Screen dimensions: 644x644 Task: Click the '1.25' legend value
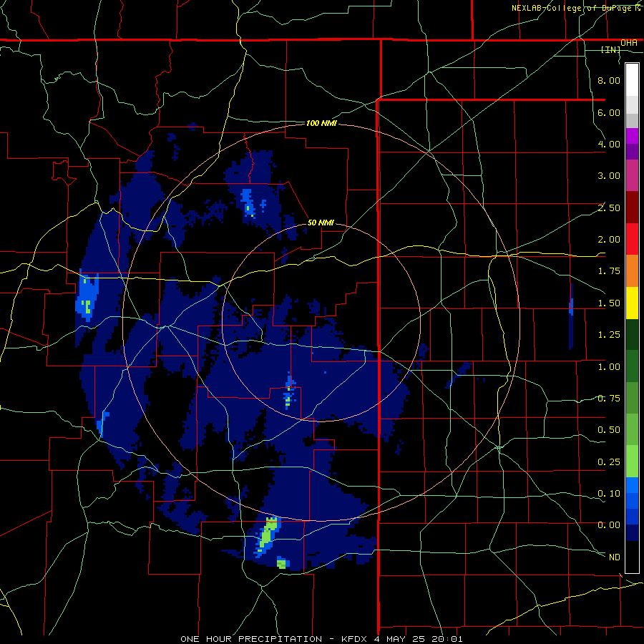[x=609, y=335]
